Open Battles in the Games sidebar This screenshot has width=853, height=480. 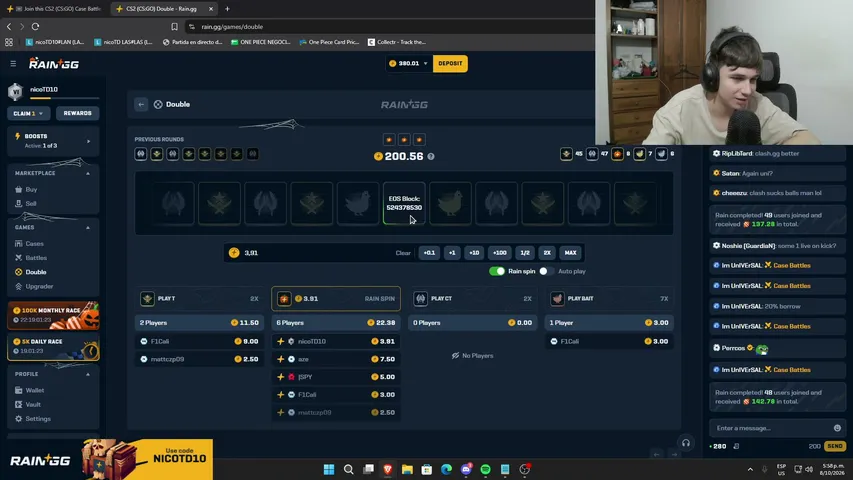pos(36,258)
